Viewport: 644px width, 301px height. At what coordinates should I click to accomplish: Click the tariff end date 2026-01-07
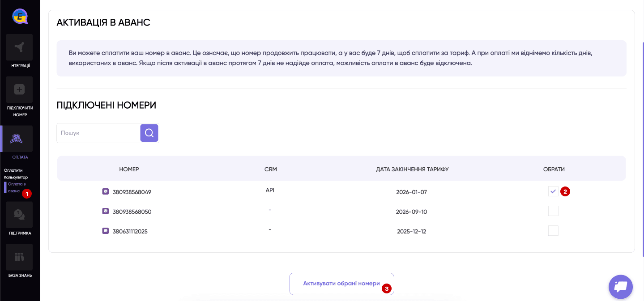[412, 192]
